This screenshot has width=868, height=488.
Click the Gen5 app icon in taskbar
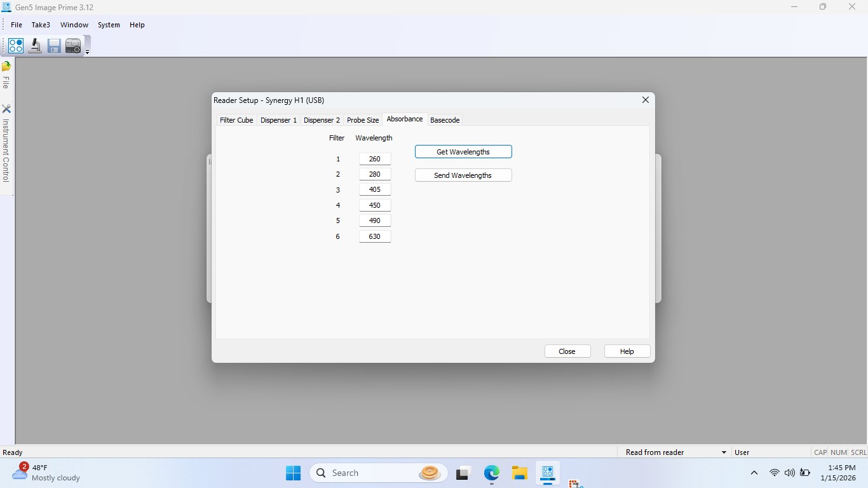[547, 473]
